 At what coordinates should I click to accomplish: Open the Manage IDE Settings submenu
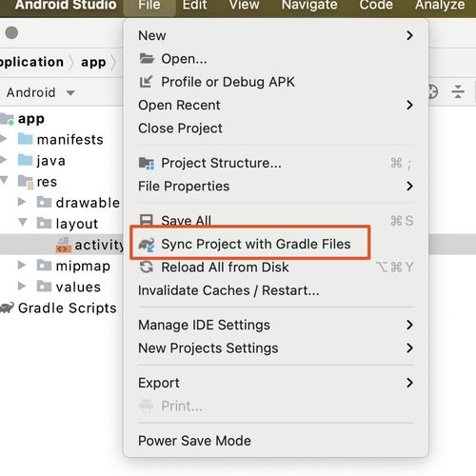[x=276, y=325]
